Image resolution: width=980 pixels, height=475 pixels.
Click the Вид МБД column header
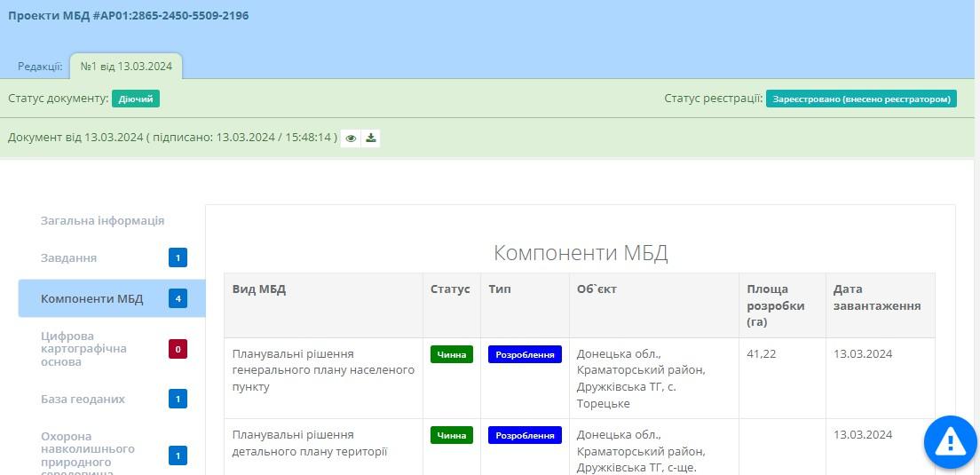point(259,289)
